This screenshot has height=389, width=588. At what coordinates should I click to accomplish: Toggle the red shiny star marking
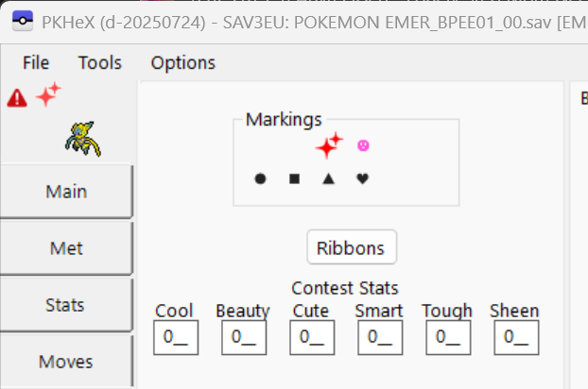[x=329, y=144]
